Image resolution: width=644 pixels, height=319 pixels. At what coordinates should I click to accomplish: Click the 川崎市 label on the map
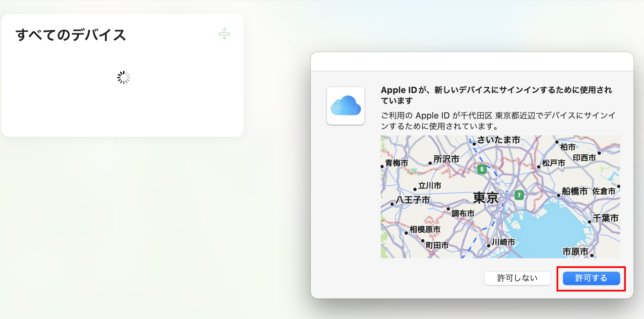click(x=503, y=242)
